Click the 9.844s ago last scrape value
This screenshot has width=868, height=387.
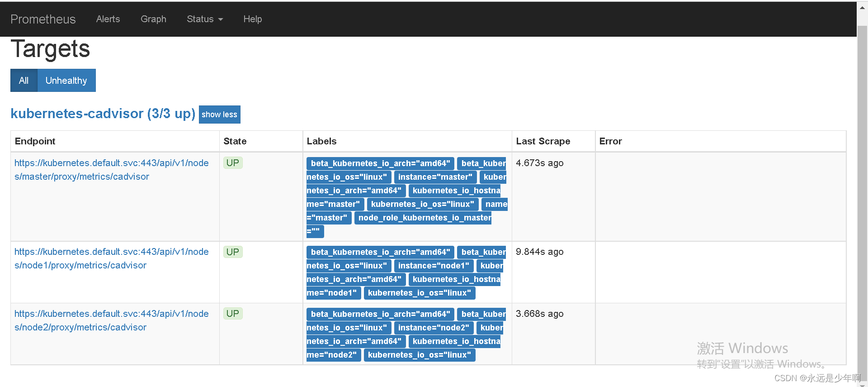click(540, 252)
